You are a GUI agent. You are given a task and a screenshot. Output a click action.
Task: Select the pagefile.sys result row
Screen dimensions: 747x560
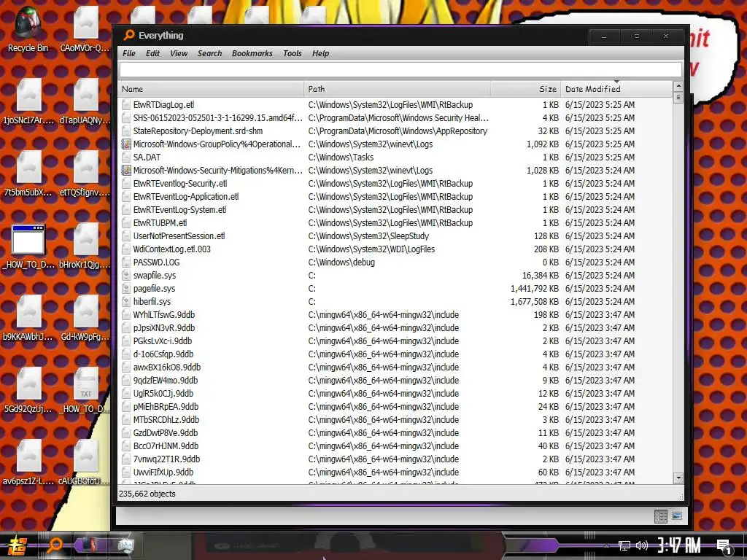395,289
